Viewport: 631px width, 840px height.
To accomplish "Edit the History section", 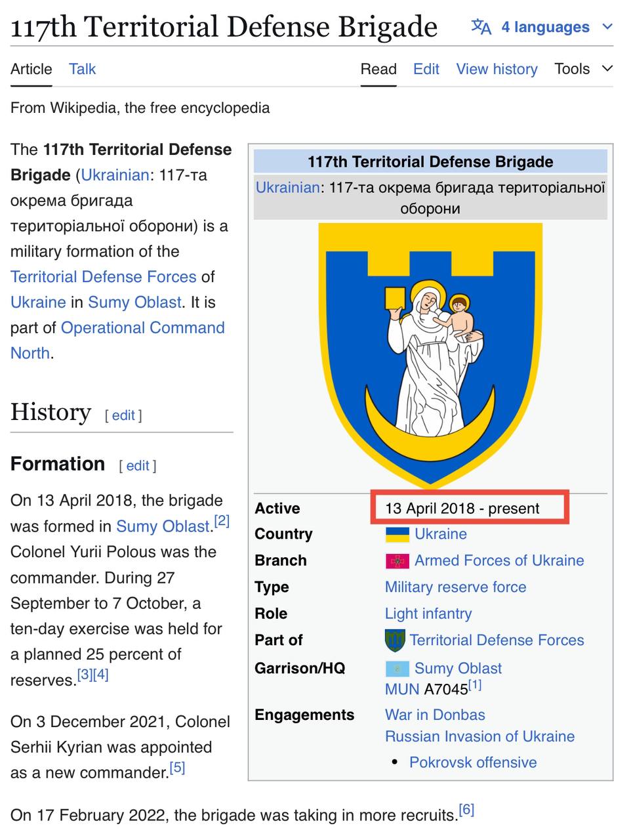I will click(x=123, y=415).
